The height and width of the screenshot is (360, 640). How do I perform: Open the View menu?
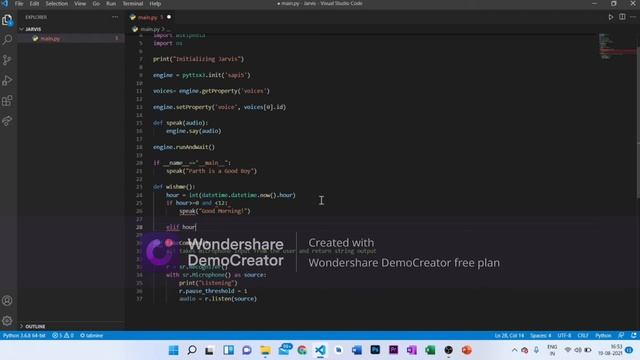(x=80, y=4)
